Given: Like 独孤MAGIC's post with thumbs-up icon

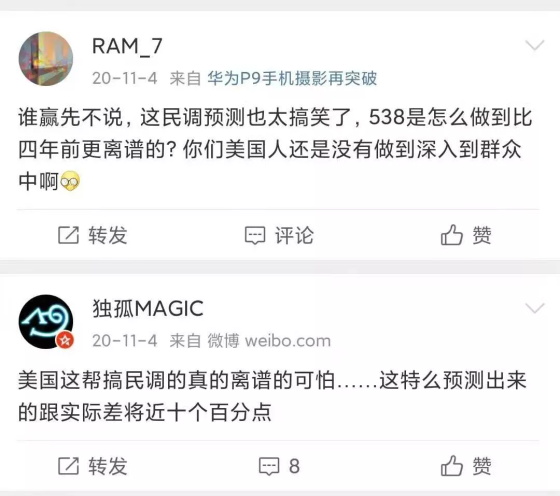Looking at the screenshot, I should click(452, 465).
